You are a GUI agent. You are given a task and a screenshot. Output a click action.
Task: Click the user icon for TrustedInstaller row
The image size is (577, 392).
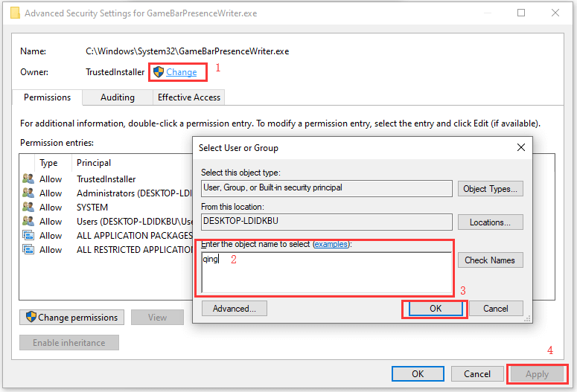[x=28, y=179]
